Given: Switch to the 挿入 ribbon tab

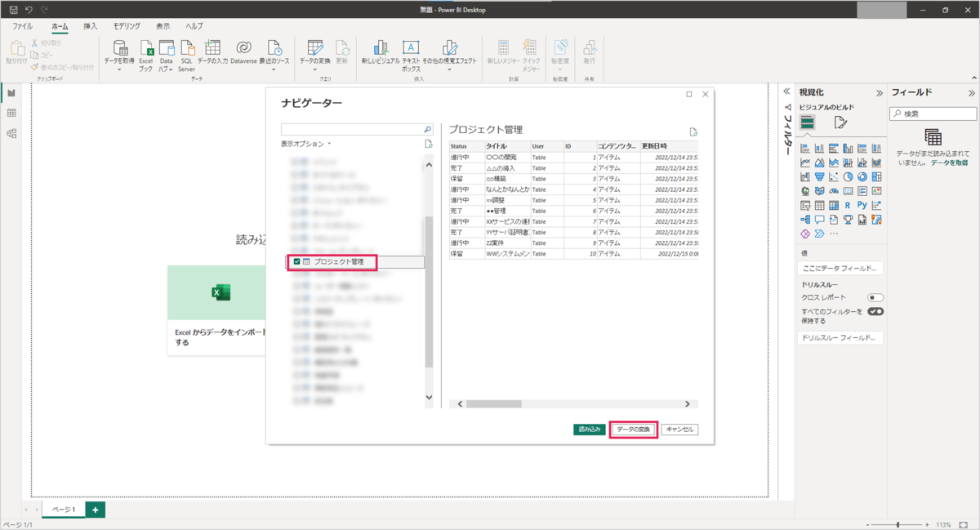Looking at the screenshot, I should [x=91, y=27].
